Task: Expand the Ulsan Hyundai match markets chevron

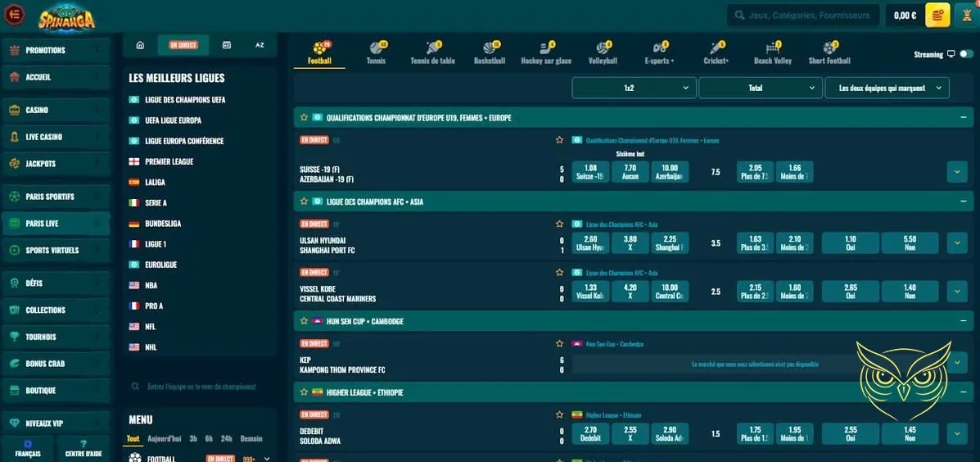Action: coord(956,243)
